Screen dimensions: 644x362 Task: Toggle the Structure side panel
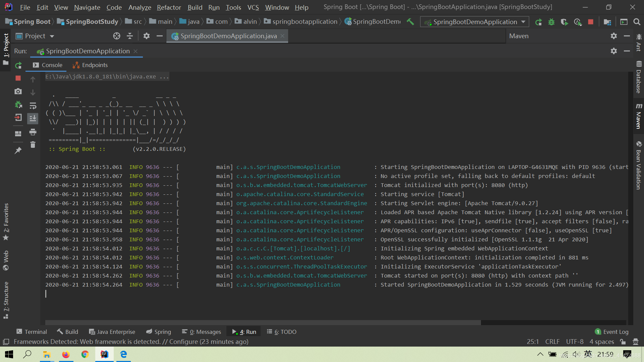(x=6, y=300)
